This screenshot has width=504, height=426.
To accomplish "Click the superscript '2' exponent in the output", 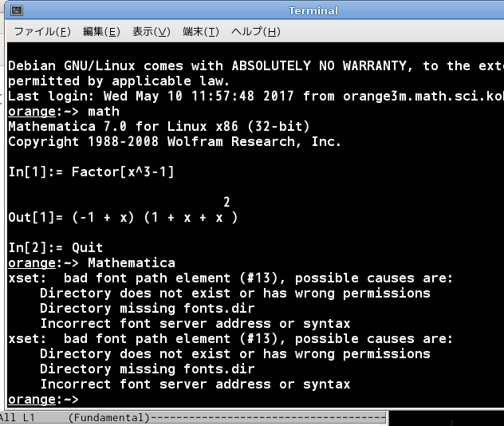I will 226,202.
